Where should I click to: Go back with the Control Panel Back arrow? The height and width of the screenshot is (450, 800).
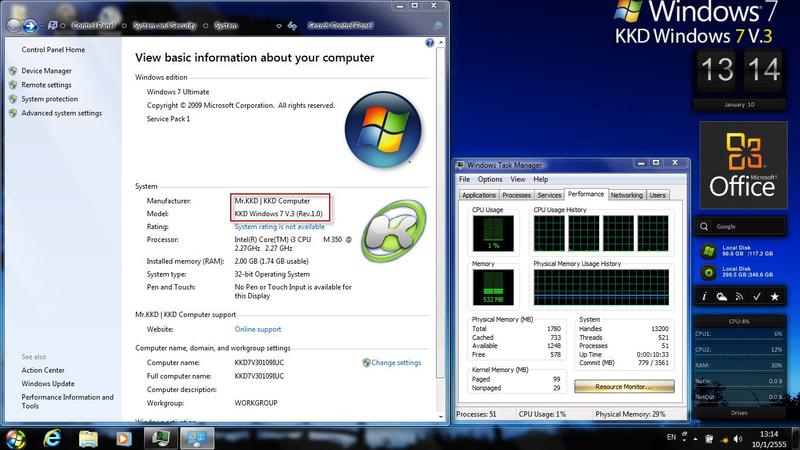coord(13,26)
